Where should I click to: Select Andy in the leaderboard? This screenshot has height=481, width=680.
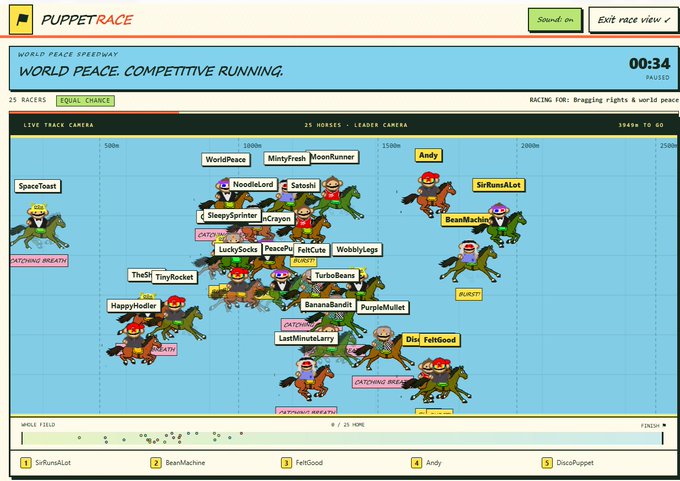[434, 463]
